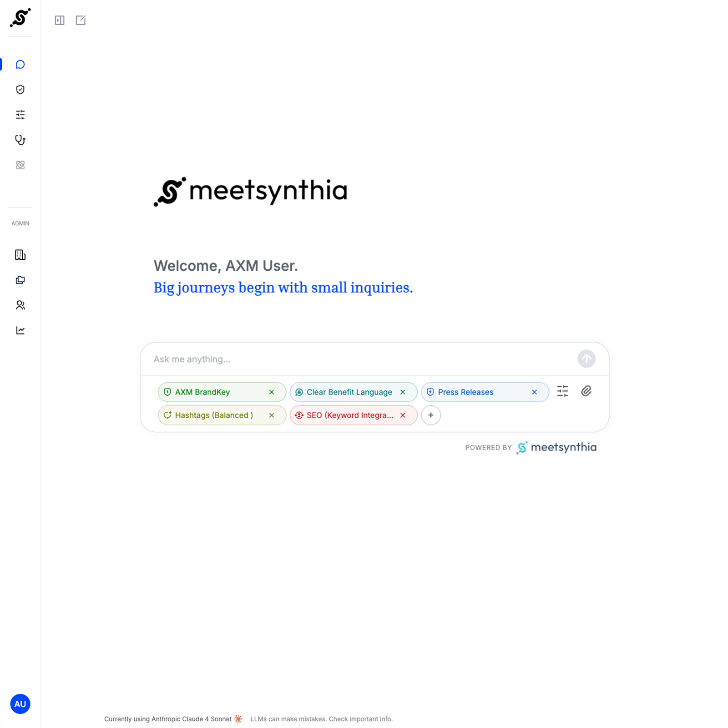Open the AU user avatar menu

point(20,704)
